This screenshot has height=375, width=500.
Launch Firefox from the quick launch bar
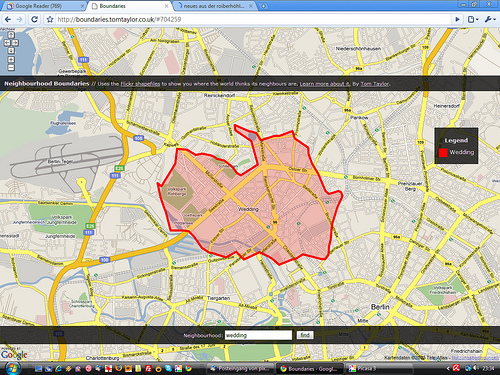click(118, 368)
